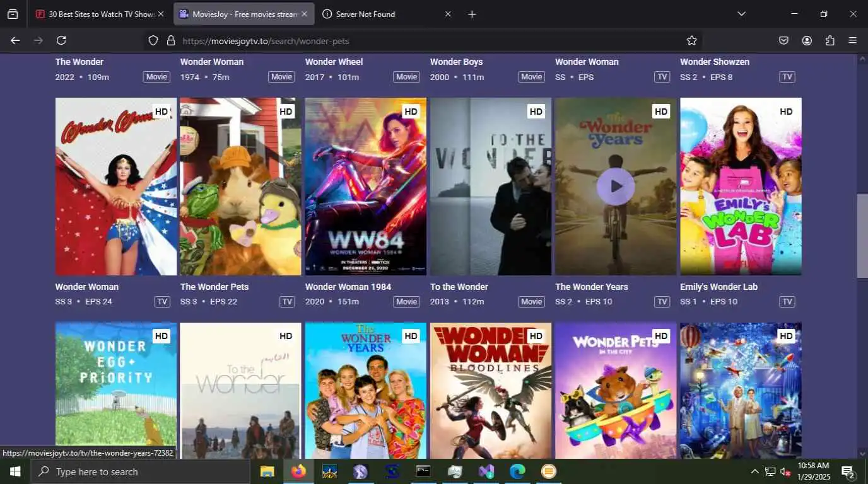
Task: Open File Explorer from taskbar
Action: click(267, 471)
